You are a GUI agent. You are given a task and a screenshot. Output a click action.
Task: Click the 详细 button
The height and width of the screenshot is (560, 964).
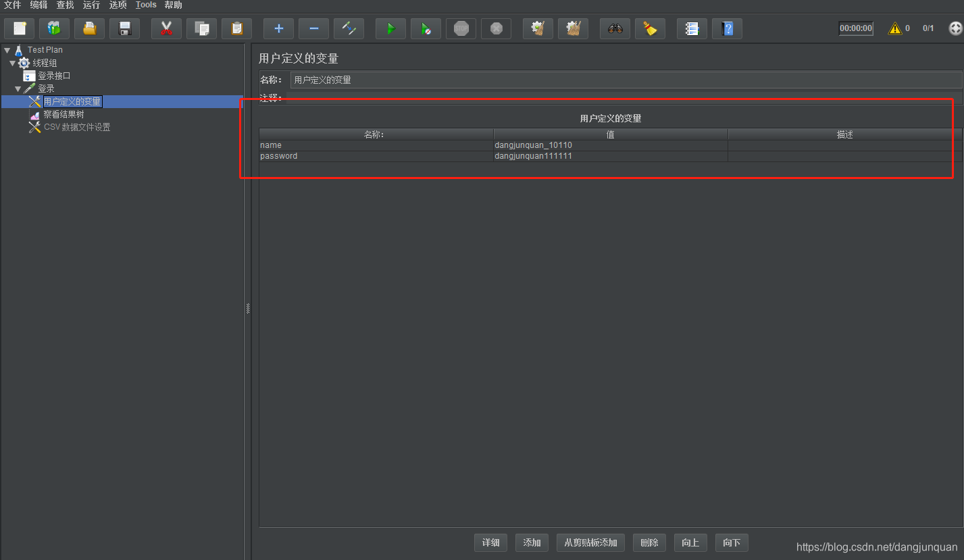coord(491,542)
